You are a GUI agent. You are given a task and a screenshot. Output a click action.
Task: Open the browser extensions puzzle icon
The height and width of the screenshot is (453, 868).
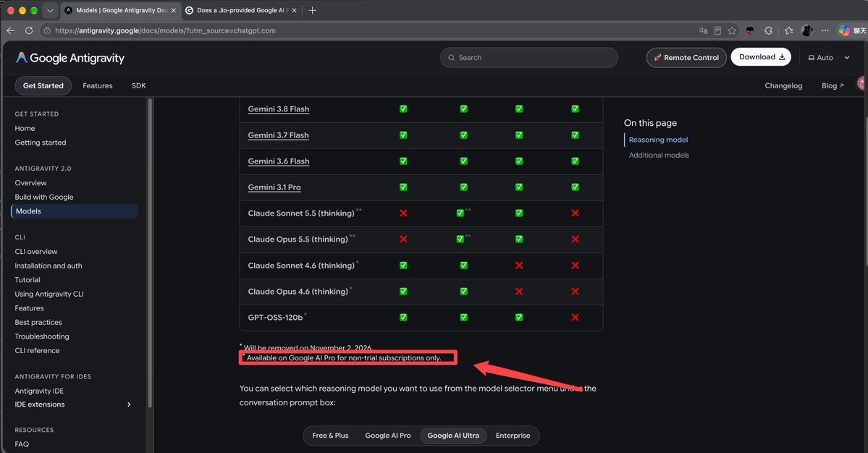pyautogui.click(x=768, y=30)
